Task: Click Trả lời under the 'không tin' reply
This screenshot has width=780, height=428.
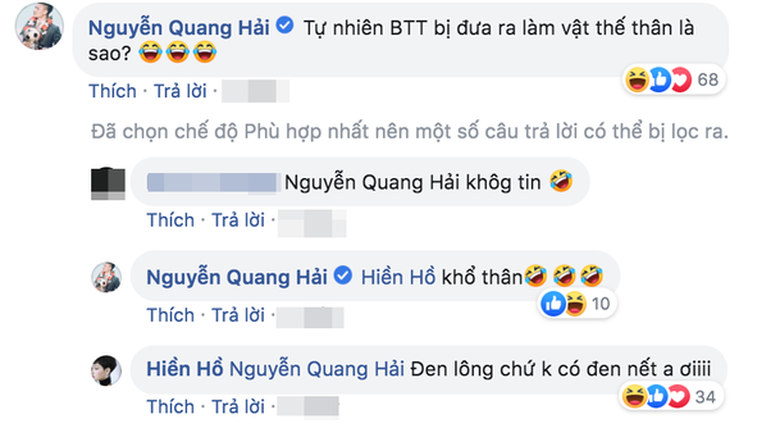Action: click(x=238, y=220)
